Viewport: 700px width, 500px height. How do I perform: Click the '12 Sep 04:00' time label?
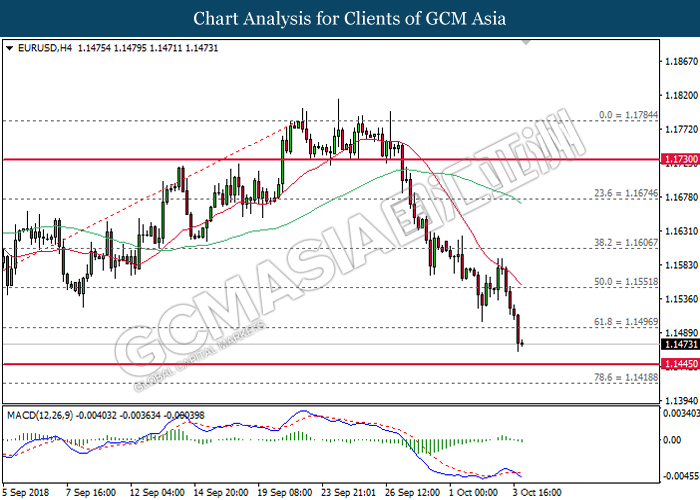(157, 492)
